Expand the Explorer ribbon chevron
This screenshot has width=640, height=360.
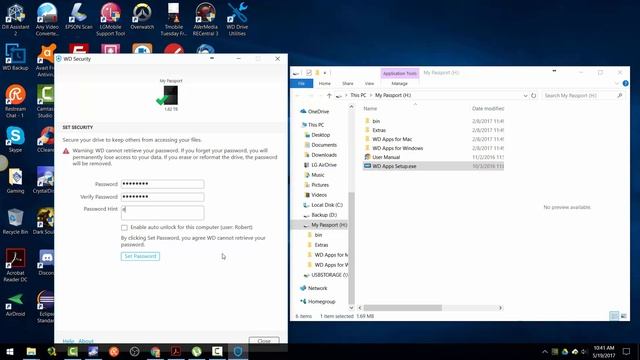pos(617,83)
